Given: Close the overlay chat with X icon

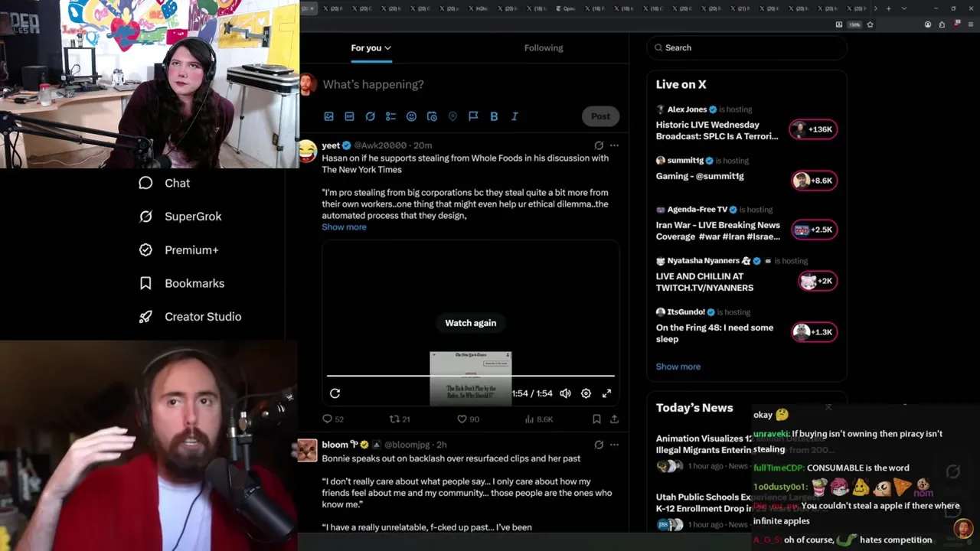Looking at the screenshot, I should coord(828,407).
